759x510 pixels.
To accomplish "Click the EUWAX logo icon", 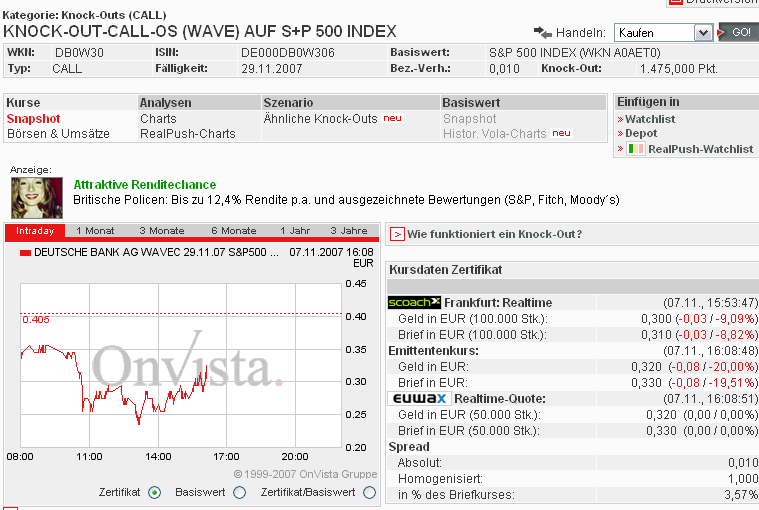I will point(419,398).
